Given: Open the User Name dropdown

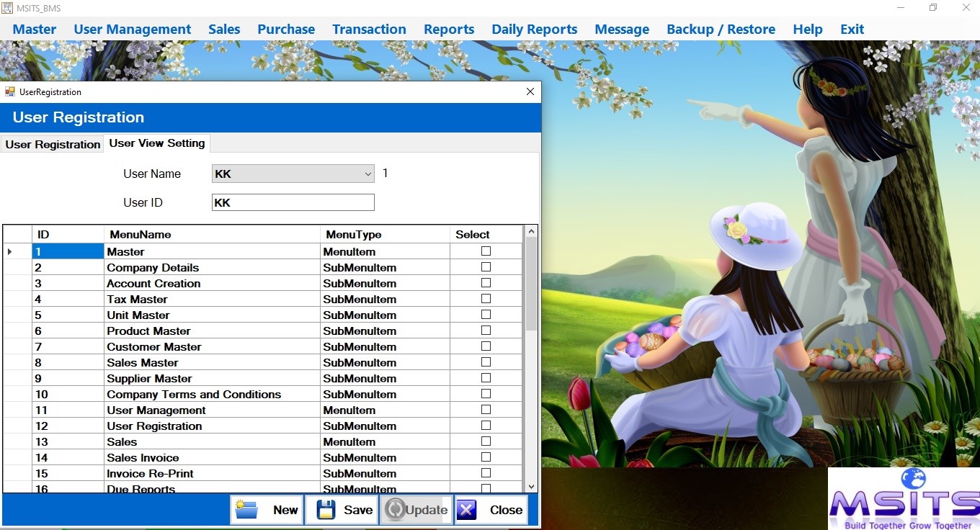Looking at the screenshot, I should [x=368, y=174].
